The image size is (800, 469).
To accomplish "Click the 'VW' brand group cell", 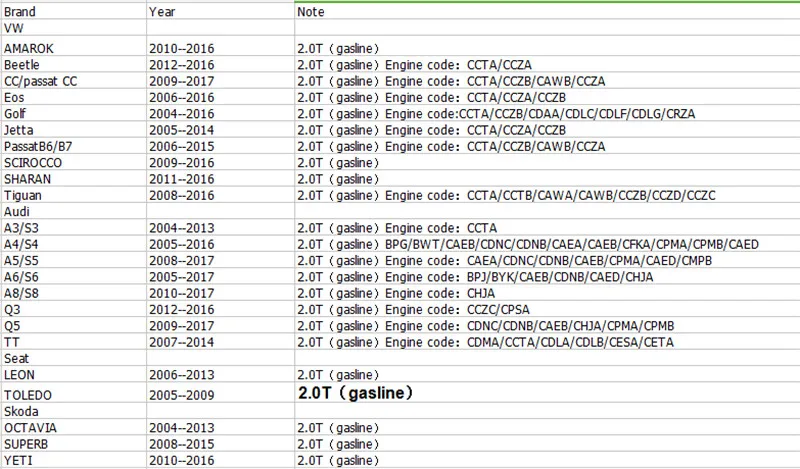I will (73, 28).
